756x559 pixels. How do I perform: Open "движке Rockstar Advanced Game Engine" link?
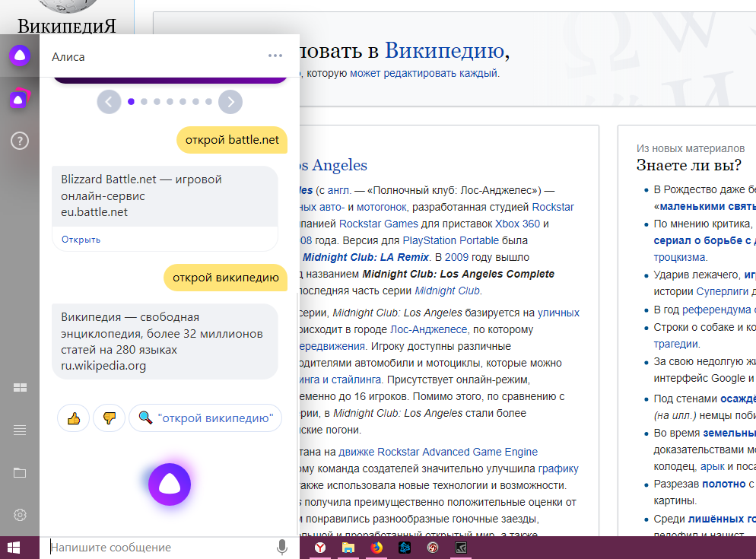tap(438, 452)
